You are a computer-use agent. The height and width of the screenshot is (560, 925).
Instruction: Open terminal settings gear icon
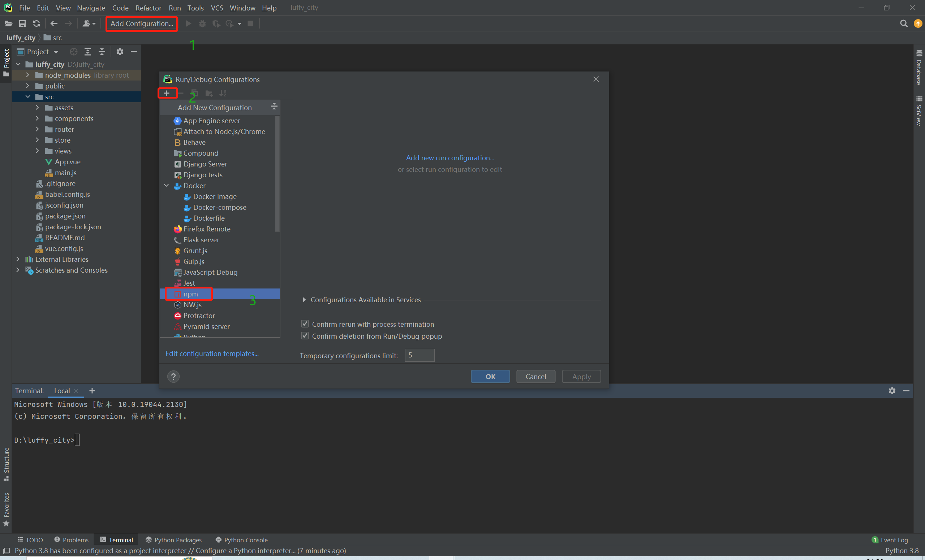click(892, 390)
